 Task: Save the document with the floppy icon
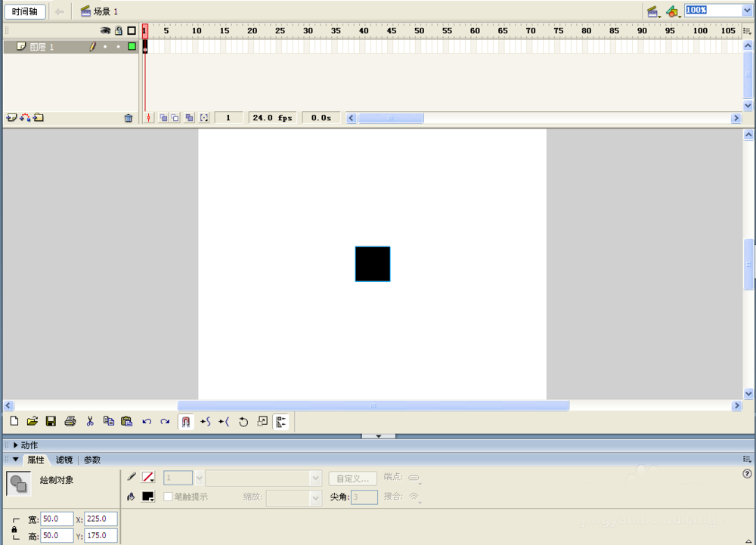click(x=51, y=421)
